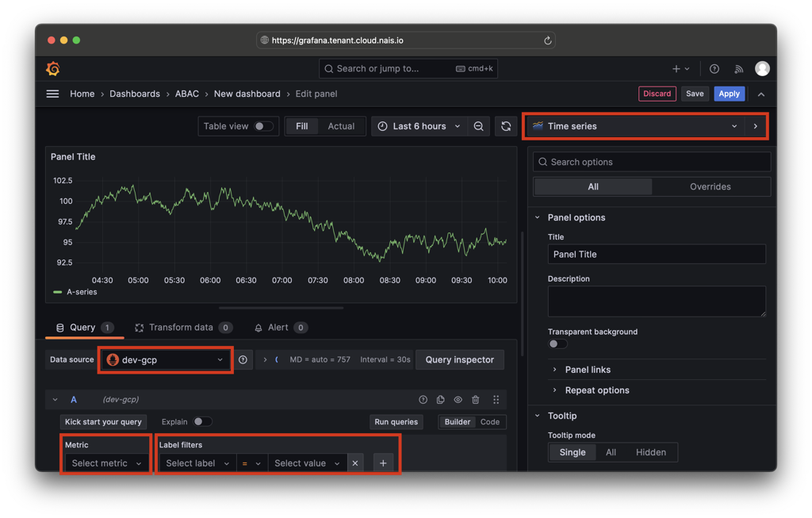Open the Select metric dropdown

pyautogui.click(x=105, y=462)
